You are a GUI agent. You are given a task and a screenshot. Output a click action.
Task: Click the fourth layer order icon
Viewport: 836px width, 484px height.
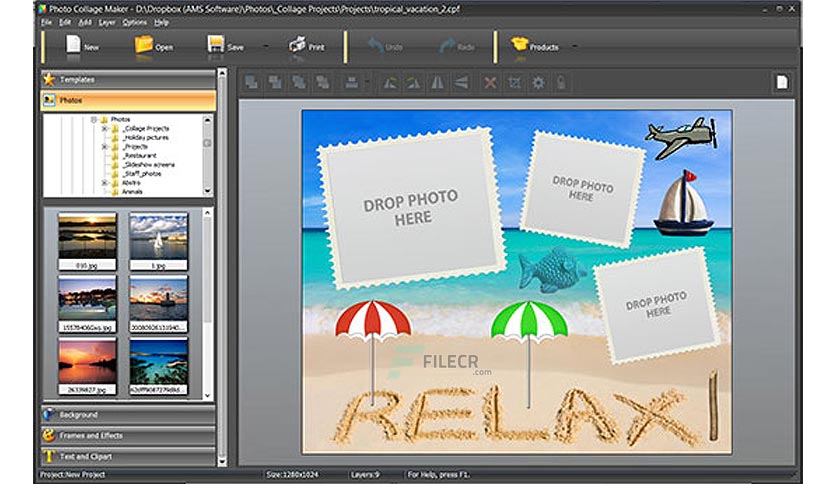click(x=323, y=82)
